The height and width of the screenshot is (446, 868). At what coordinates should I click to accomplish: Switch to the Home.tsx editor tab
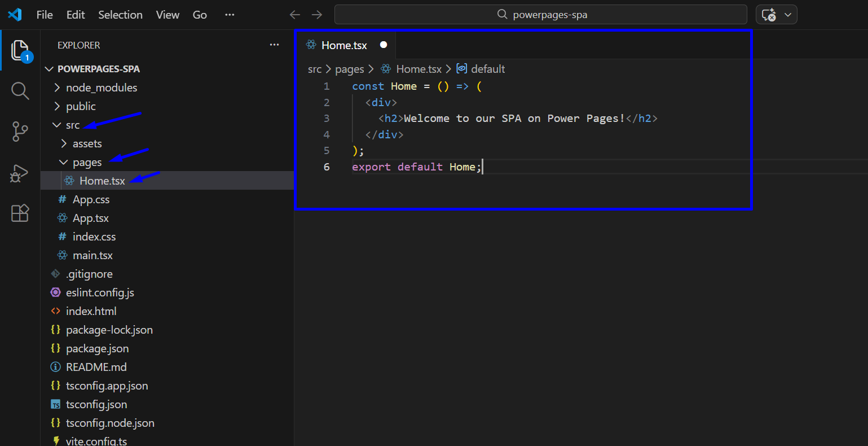point(344,45)
